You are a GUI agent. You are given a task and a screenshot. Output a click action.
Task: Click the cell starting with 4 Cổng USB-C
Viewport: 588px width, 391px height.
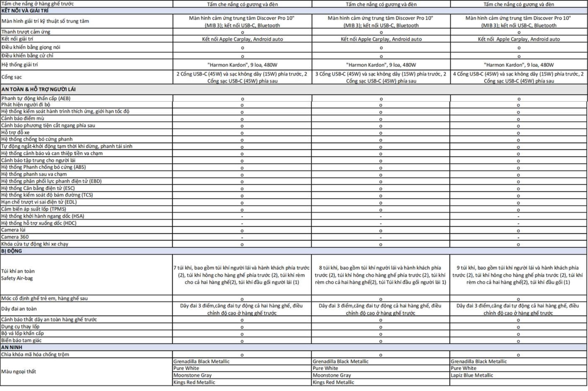coord(518,77)
